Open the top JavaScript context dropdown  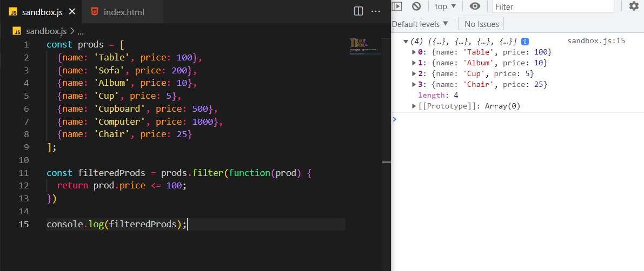pyautogui.click(x=446, y=6)
